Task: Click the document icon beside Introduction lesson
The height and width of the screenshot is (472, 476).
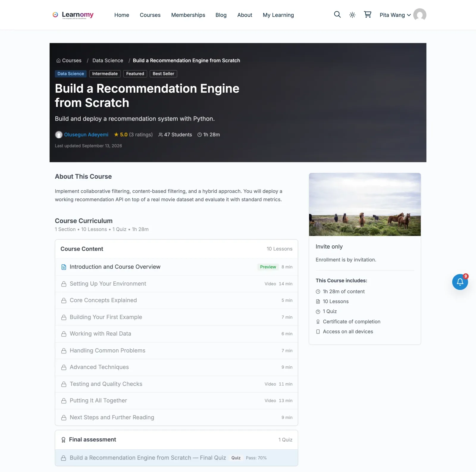Action: [x=64, y=267]
